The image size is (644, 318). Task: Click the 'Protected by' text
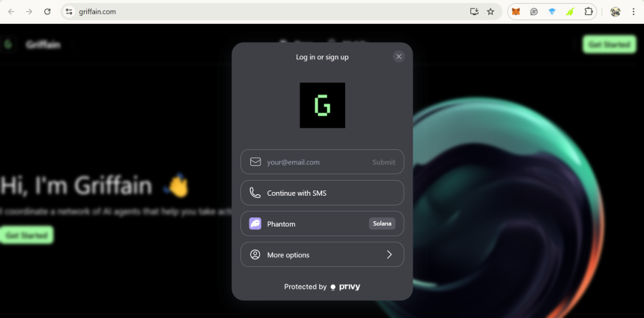(306, 286)
